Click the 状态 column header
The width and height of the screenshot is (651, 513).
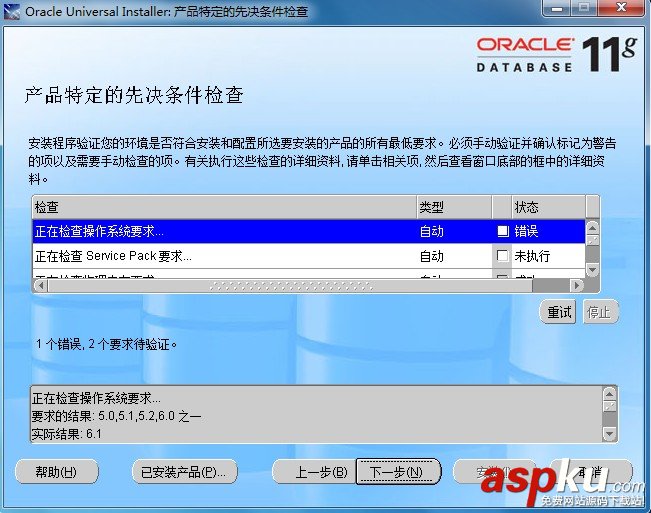point(549,207)
